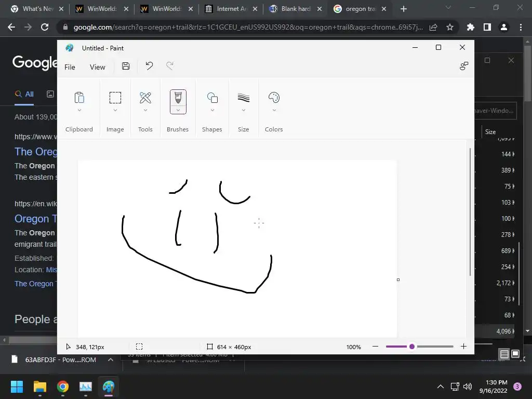This screenshot has width=532, height=399.
Task: Open Chrome profile avatar
Action: point(504,27)
